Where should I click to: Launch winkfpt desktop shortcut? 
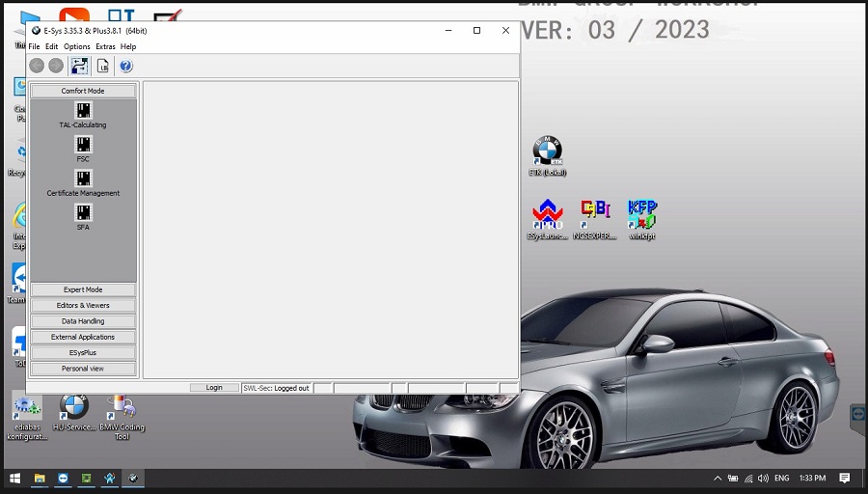tap(641, 219)
